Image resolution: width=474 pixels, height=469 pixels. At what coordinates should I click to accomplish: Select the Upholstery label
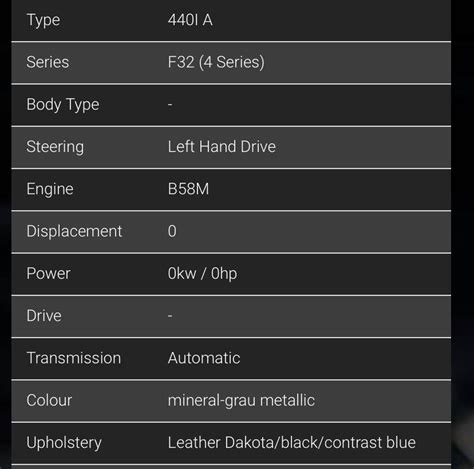(x=64, y=443)
